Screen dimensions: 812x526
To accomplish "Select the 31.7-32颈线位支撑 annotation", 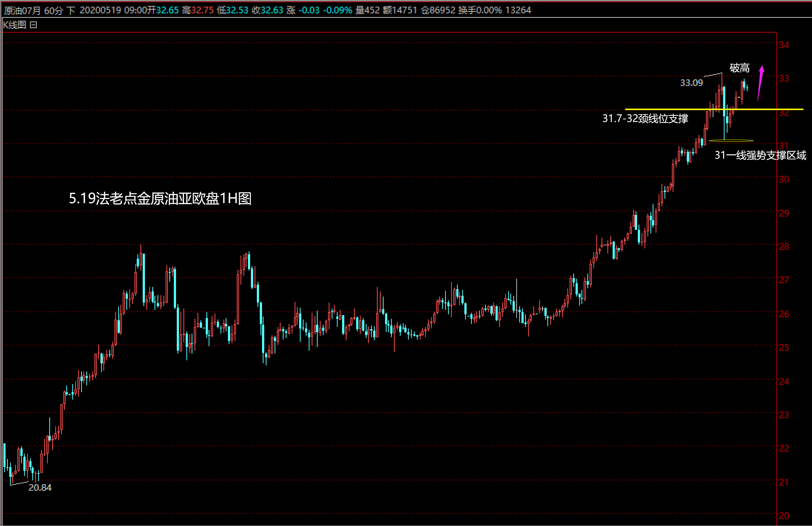I will point(645,119).
